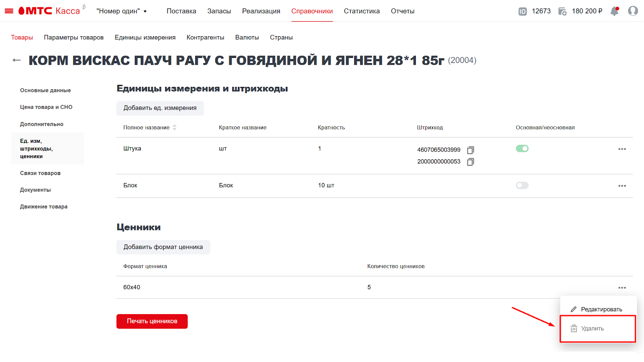Open the Отчеты menu

point(402,11)
